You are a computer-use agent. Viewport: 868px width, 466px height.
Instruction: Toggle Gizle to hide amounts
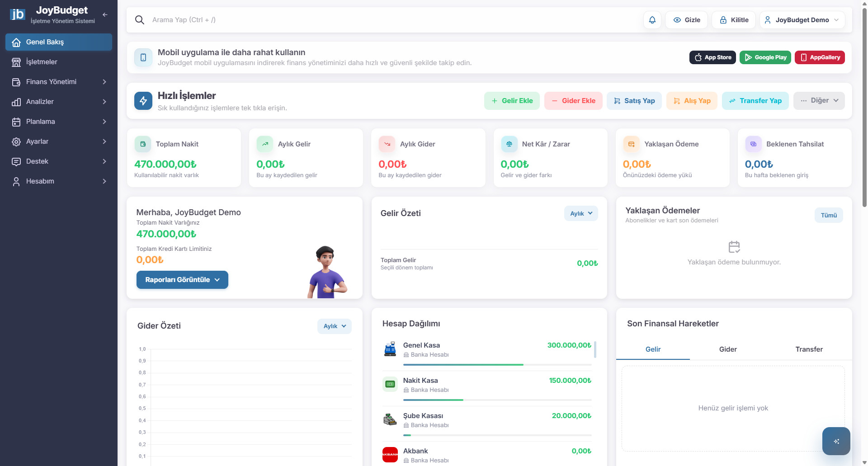click(x=686, y=20)
